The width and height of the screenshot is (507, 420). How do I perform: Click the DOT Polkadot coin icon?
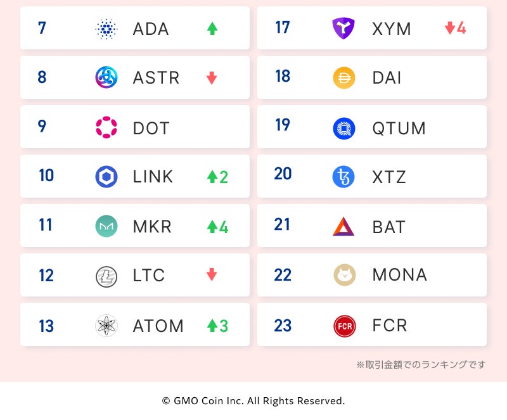106,127
